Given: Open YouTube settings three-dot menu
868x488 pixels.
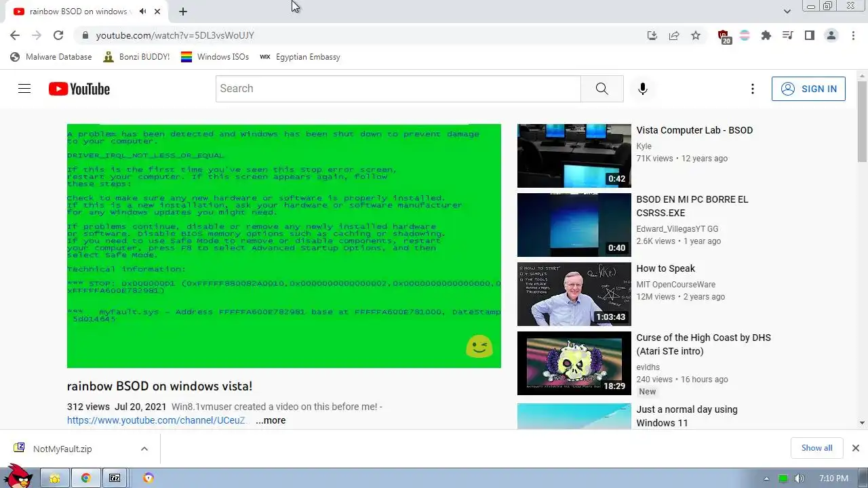Looking at the screenshot, I should pyautogui.click(x=752, y=89).
